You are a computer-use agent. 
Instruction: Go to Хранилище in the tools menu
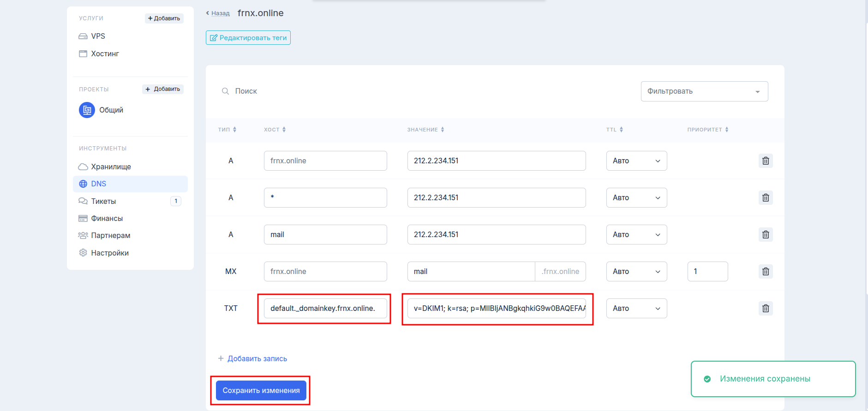[111, 167]
